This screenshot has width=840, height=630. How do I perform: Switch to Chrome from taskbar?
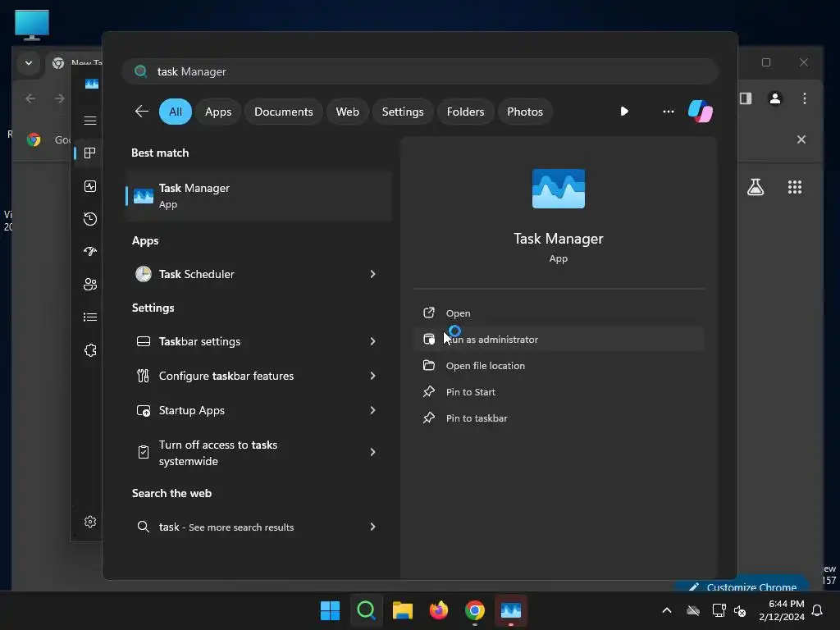[475, 610]
